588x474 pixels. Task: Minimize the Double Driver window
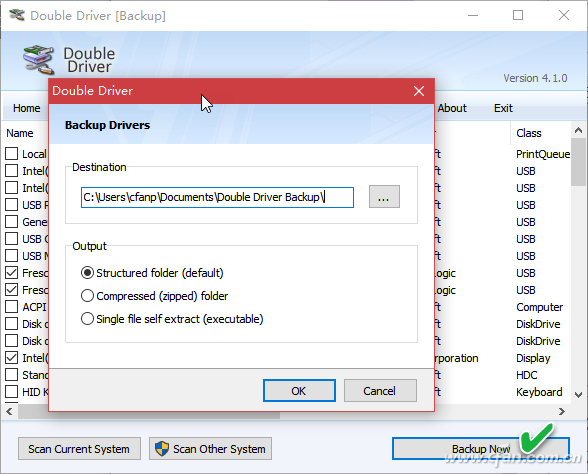tap(473, 15)
